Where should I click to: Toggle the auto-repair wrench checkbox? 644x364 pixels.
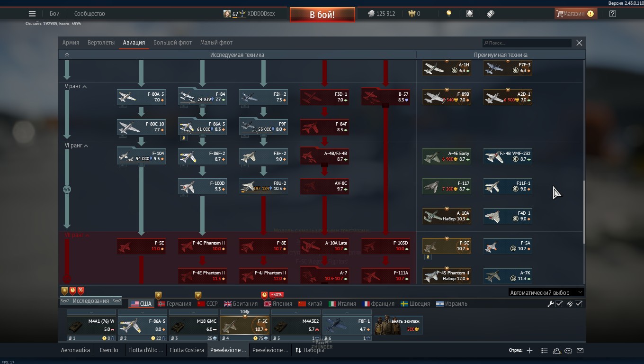(x=559, y=304)
